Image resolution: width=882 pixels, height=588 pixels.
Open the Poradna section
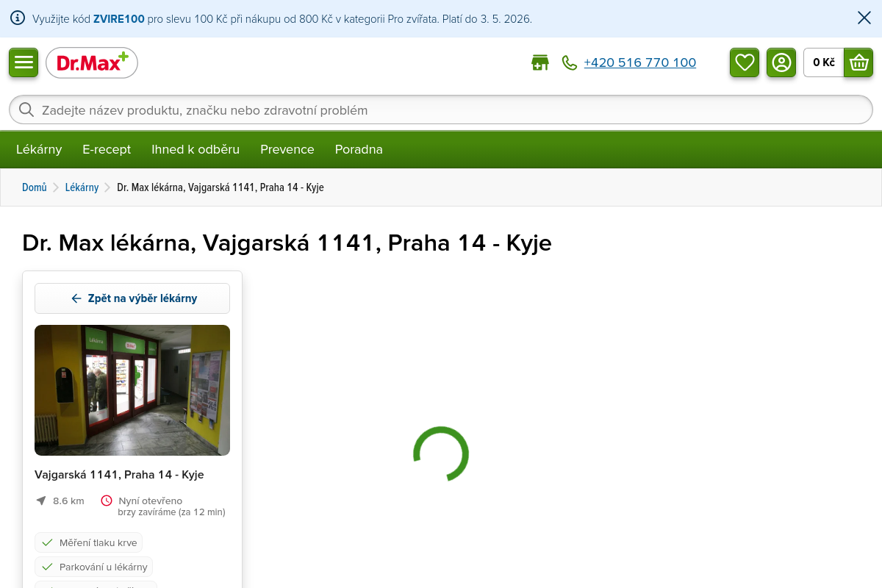pyautogui.click(x=359, y=149)
